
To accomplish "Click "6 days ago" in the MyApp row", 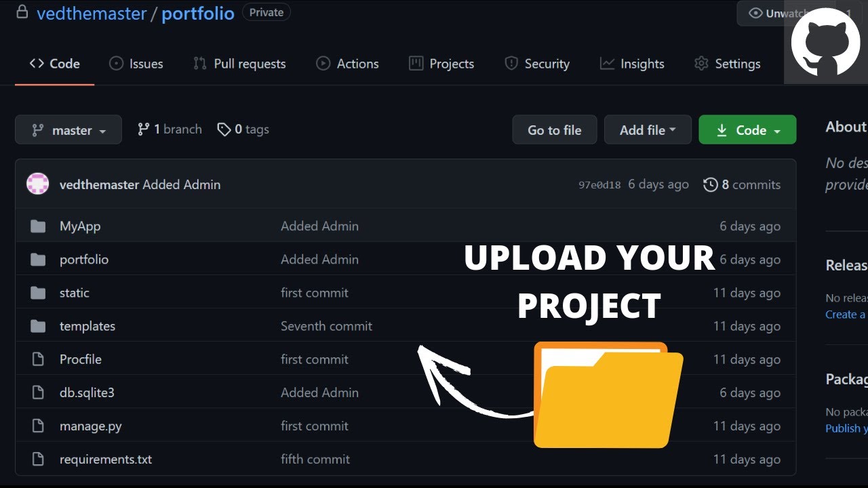I will click(750, 226).
